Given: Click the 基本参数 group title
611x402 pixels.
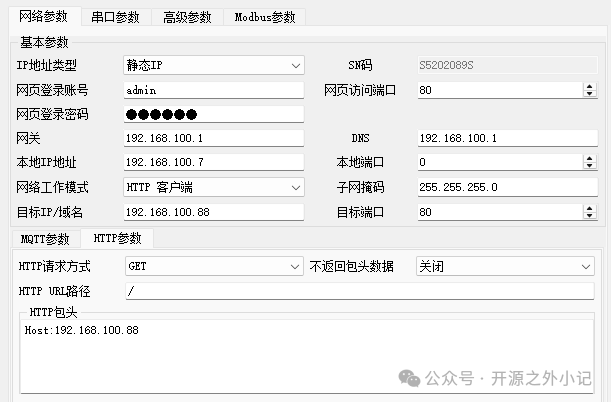Looking at the screenshot, I should [44, 42].
